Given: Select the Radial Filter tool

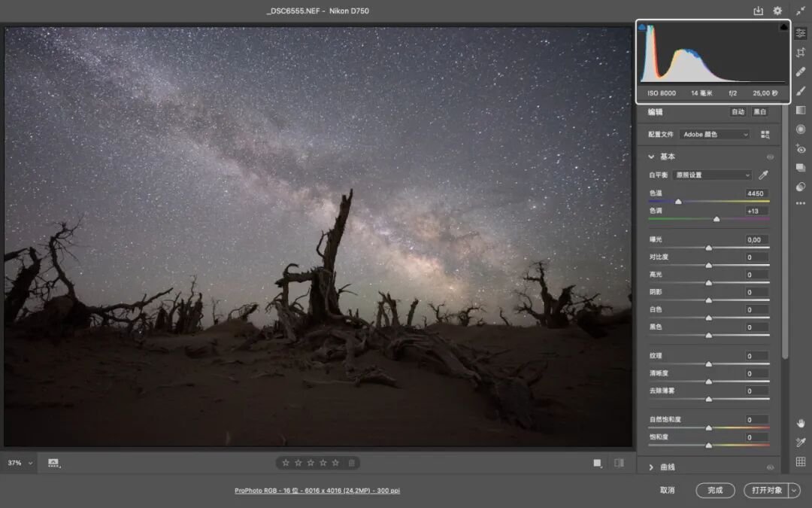Looking at the screenshot, I should click(x=801, y=129).
